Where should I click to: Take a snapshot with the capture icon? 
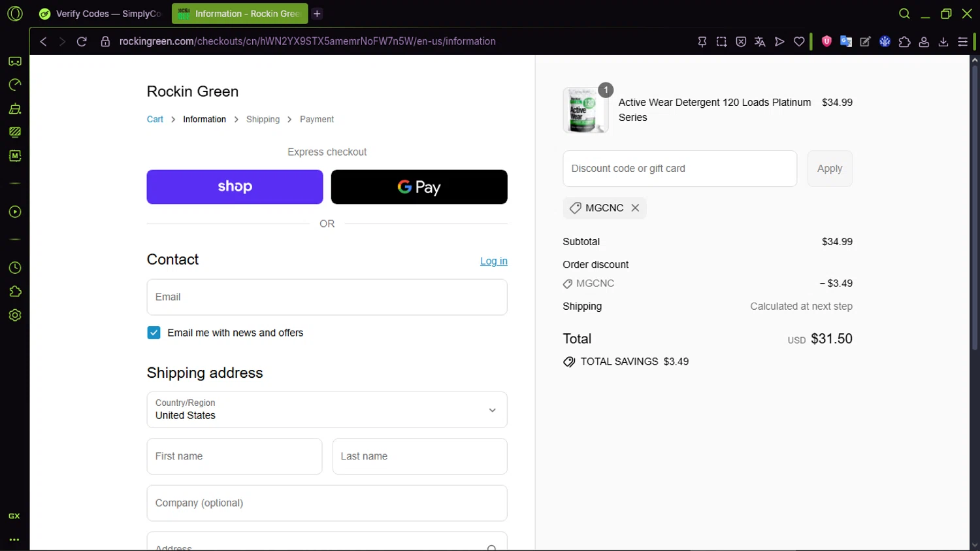pyautogui.click(x=721, y=42)
